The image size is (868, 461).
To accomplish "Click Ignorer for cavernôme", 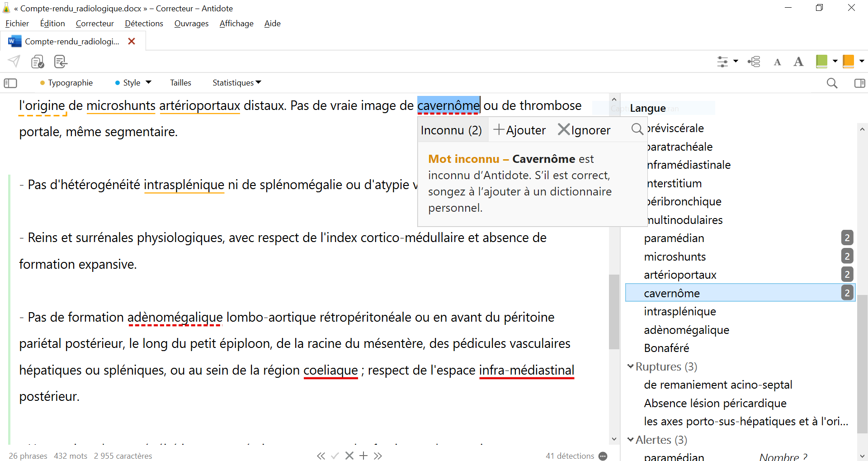I will point(584,130).
